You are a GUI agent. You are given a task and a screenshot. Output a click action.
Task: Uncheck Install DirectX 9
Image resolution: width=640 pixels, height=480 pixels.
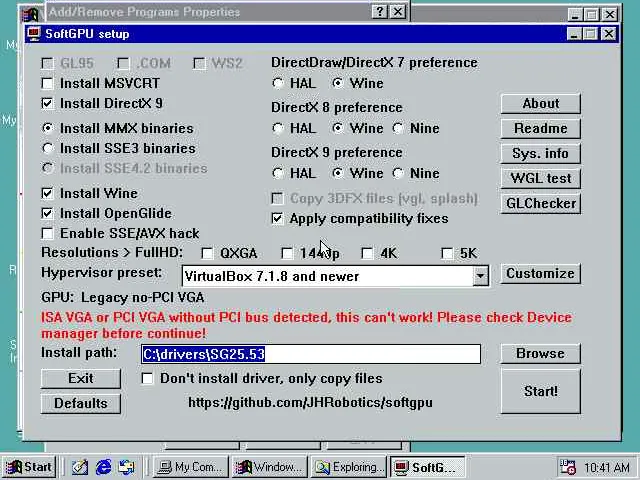click(x=47, y=103)
